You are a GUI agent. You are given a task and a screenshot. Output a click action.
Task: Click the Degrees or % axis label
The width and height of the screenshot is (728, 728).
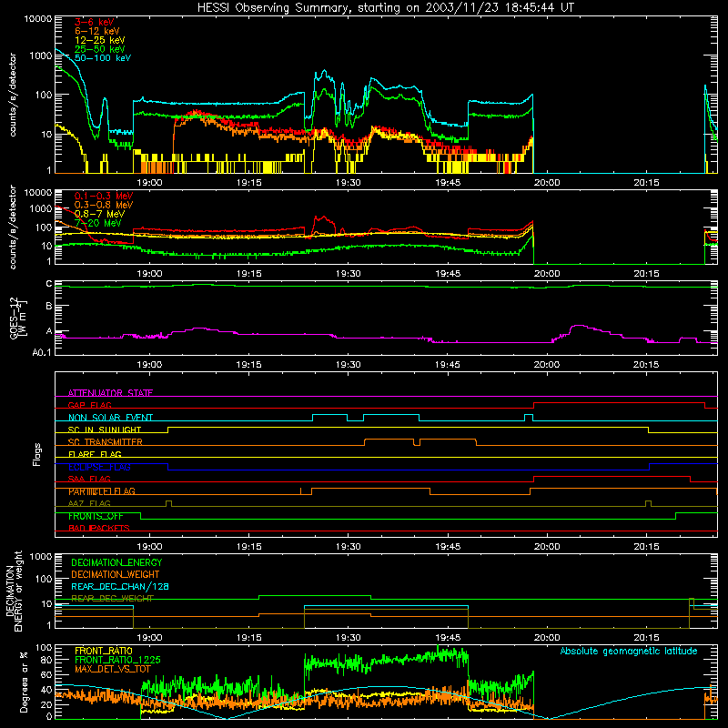click(x=24, y=682)
